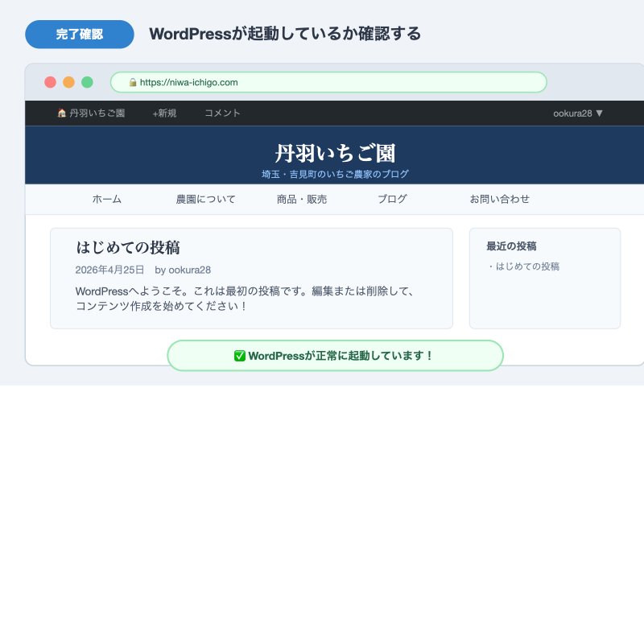Click the WordPress起動 success banner
This screenshot has width=644, height=644.
click(x=335, y=355)
